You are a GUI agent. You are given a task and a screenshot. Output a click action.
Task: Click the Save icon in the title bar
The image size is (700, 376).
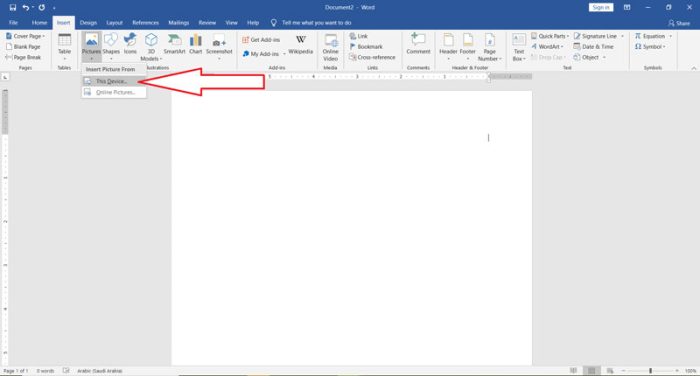tap(12, 7)
